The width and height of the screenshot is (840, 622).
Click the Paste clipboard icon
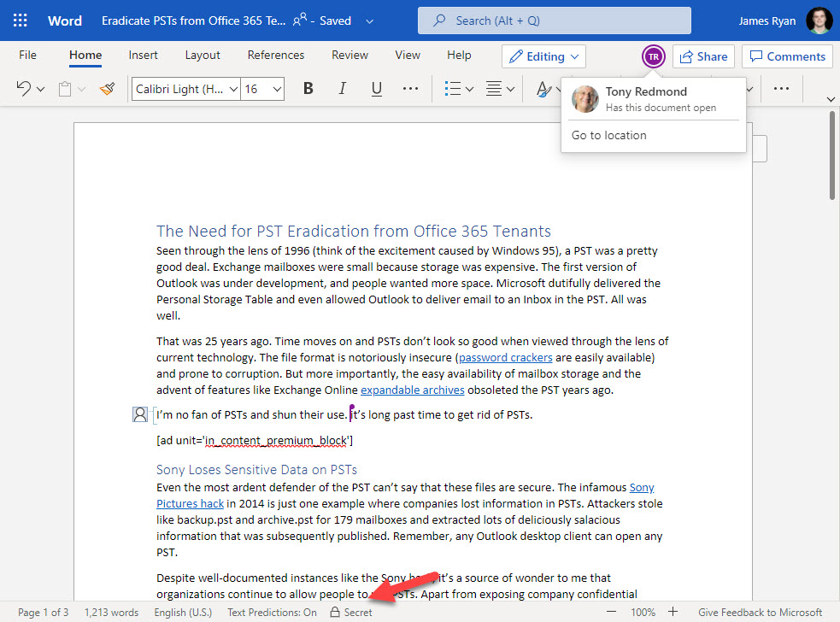coord(65,89)
